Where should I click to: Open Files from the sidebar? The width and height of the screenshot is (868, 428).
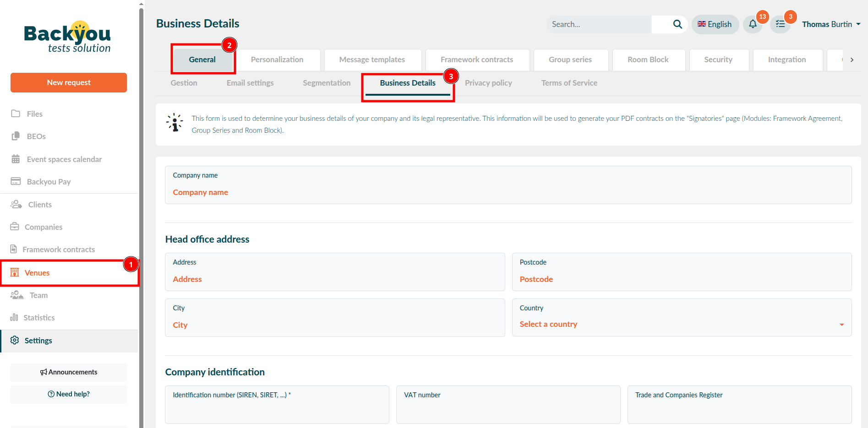click(x=34, y=114)
